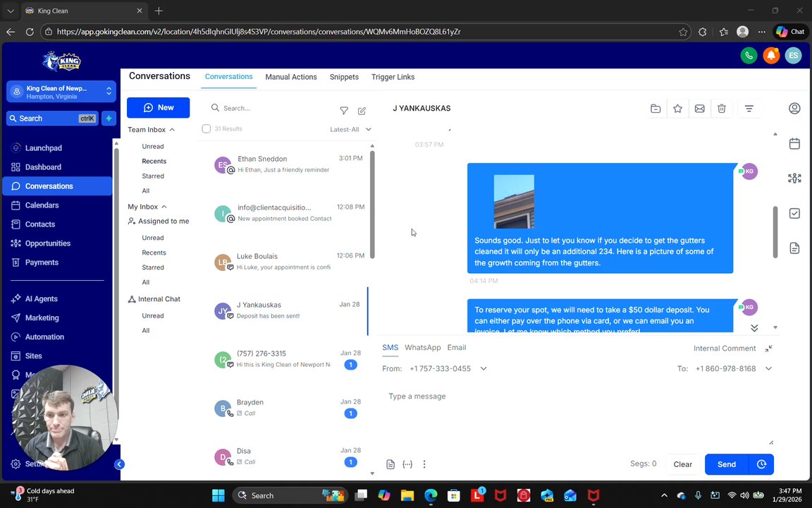Switch to the Manual Actions tab
Image resolution: width=812 pixels, height=508 pixels.
coord(291,77)
